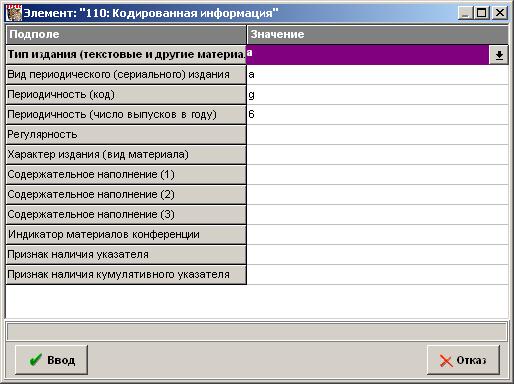This screenshot has width=514, height=384.
Task: Open the dropdown arrow for Тип издания value
Action: (x=499, y=55)
